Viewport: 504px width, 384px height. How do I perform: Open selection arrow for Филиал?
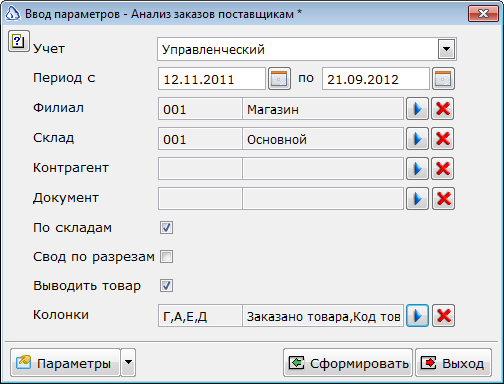click(x=417, y=109)
